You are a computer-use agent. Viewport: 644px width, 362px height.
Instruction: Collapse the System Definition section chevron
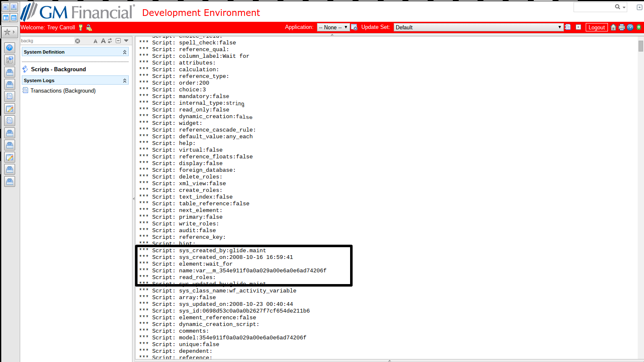[x=125, y=52]
